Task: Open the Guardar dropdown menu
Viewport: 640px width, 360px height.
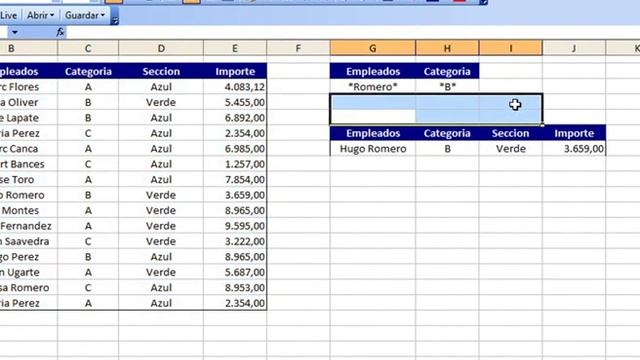Action: click(x=85, y=16)
